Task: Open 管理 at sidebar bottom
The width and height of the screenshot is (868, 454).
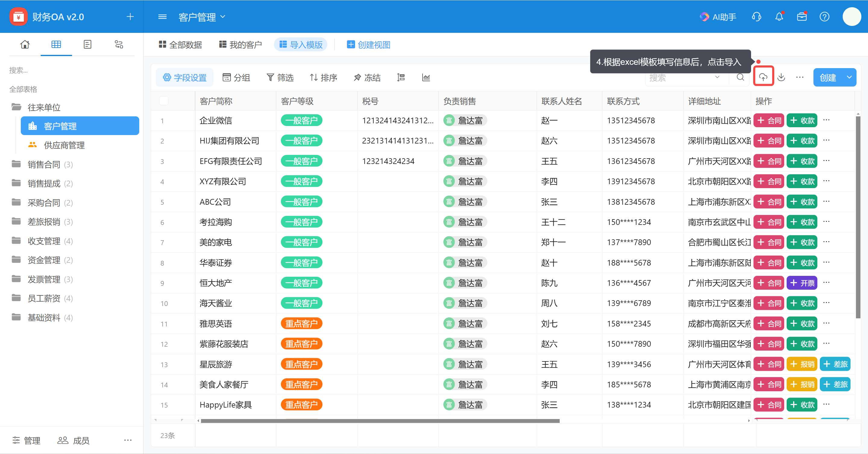Action: tap(26, 440)
